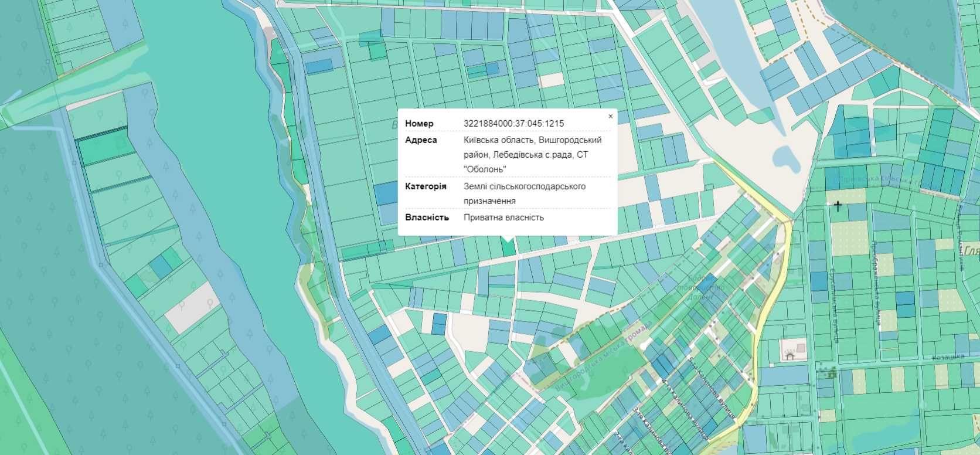Click the 'Приватна власність' ownership value
980x455 pixels.
tap(503, 218)
